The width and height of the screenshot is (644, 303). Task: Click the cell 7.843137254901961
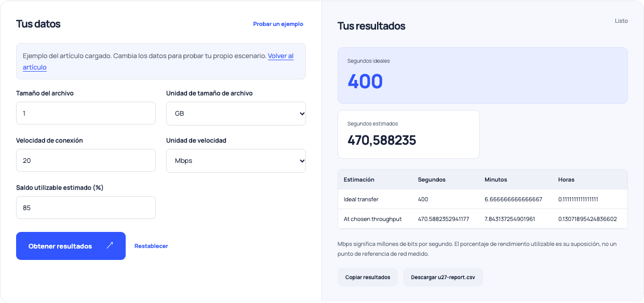(x=509, y=219)
